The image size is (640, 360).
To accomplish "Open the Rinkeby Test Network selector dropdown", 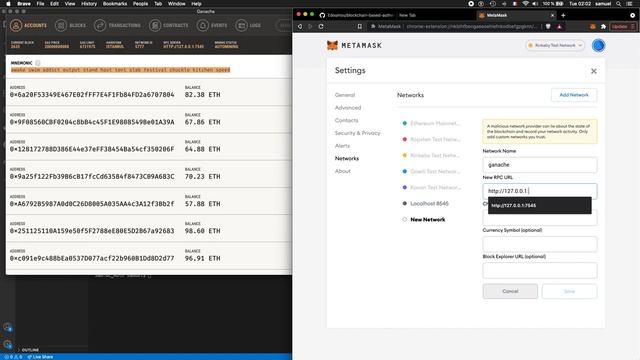I will click(x=555, y=45).
